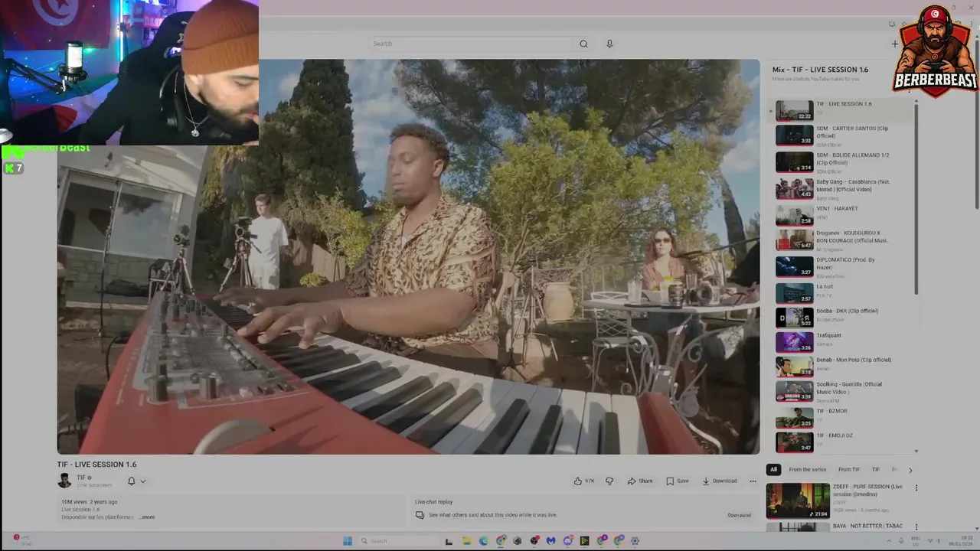980x551 pixels.
Task: Open Microsoft Edge from the taskbar
Action: pyautogui.click(x=483, y=541)
